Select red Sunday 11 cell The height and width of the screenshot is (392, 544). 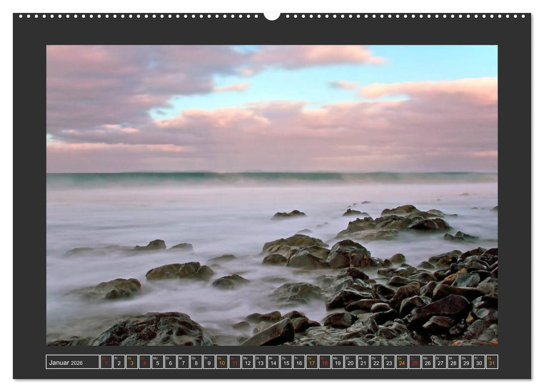tap(235, 362)
